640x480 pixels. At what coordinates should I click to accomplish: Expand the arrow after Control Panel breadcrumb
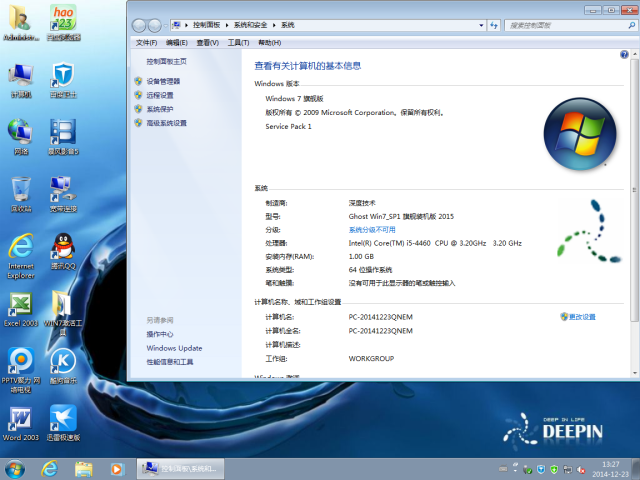pos(227,25)
